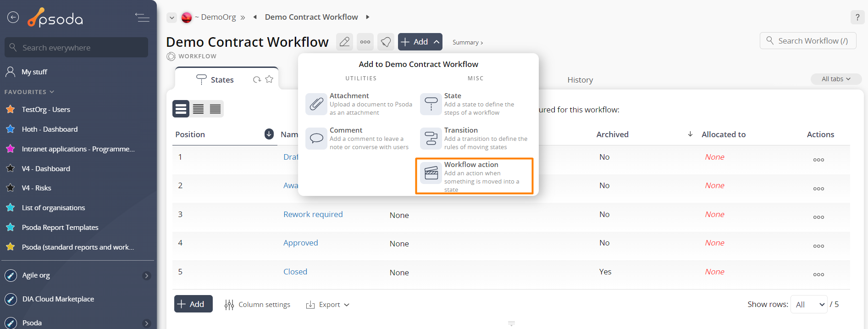Click the back arrow in the sidebar header
Viewport: 868px width, 329px height.
13,17
